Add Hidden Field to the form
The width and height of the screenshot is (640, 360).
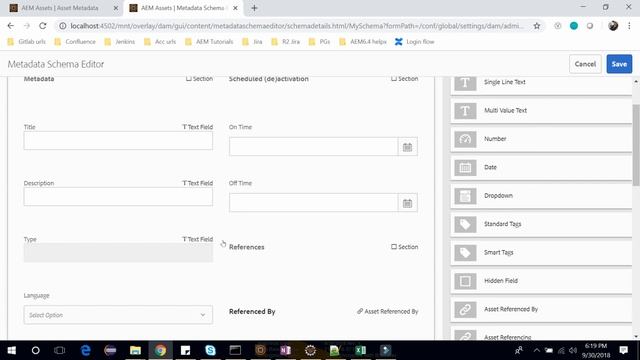coord(541,281)
